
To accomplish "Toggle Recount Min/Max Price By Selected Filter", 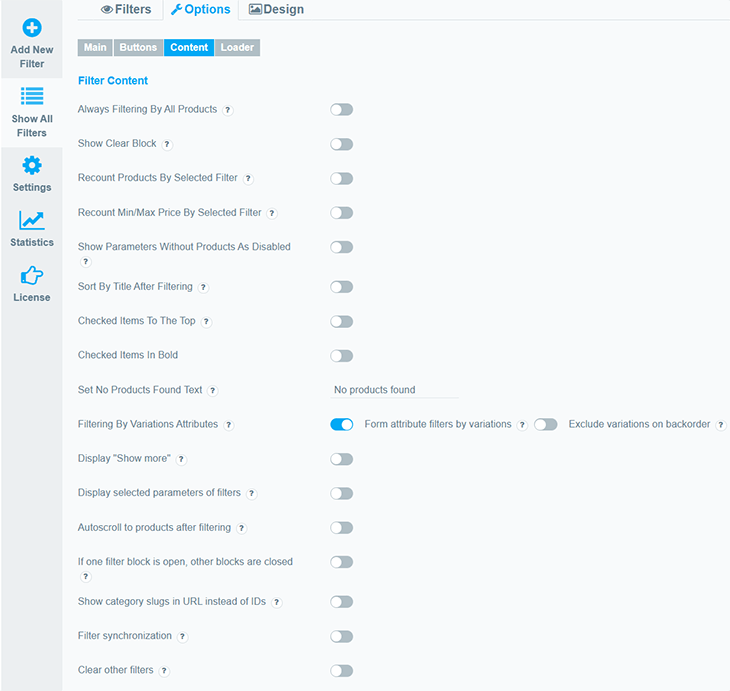I will (x=342, y=213).
